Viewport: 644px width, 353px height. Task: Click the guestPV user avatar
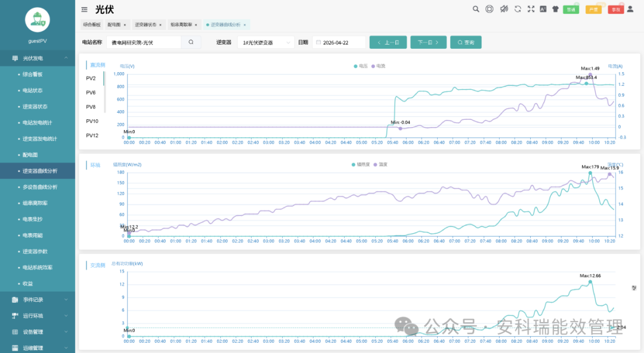[x=38, y=20]
